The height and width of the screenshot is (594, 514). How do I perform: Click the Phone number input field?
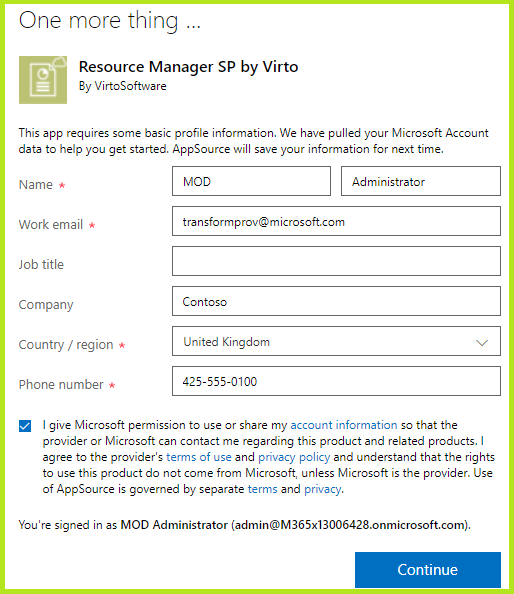pyautogui.click(x=336, y=381)
